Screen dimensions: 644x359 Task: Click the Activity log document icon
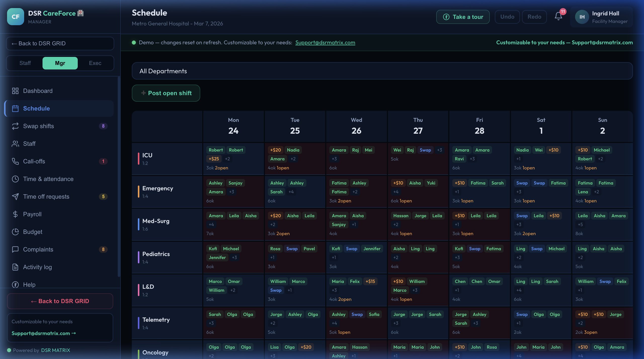15,267
